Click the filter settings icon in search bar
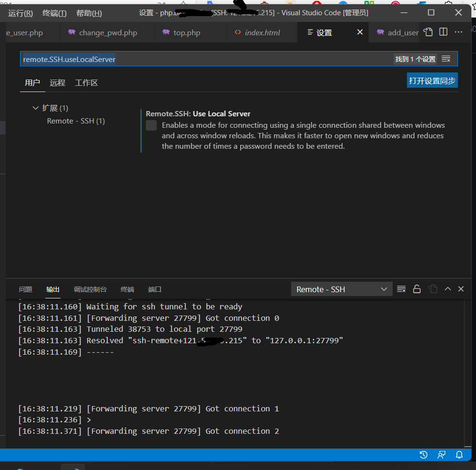 coord(446,59)
